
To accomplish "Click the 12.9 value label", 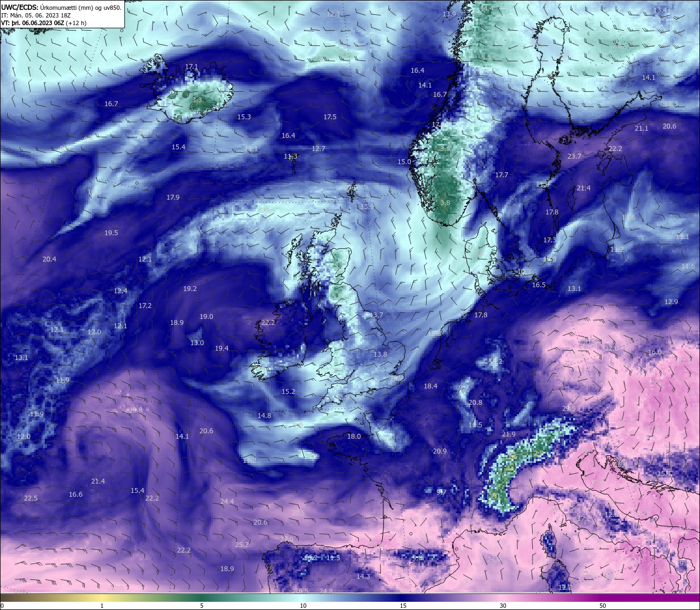I will pyautogui.click(x=671, y=302).
